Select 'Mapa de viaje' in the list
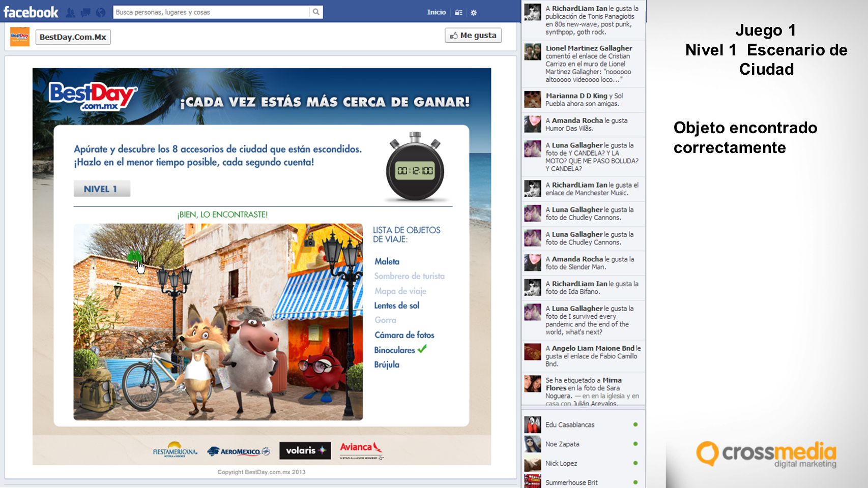 coord(400,291)
